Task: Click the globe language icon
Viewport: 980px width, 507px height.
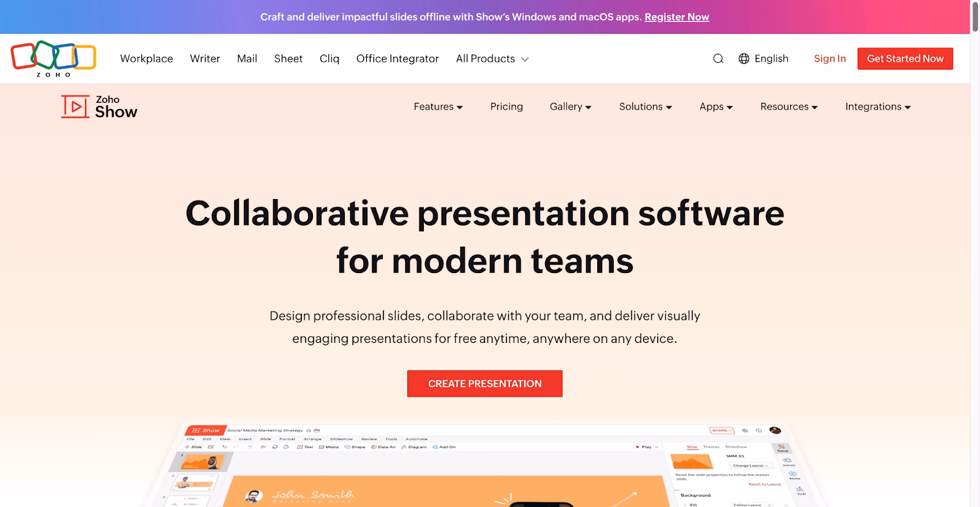Action: coord(744,59)
